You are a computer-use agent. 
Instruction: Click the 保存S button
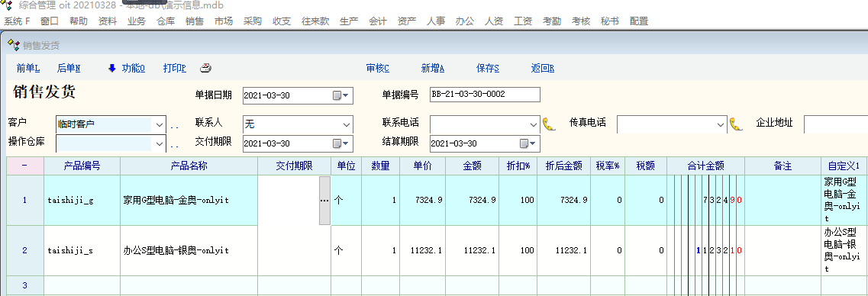(x=488, y=69)
